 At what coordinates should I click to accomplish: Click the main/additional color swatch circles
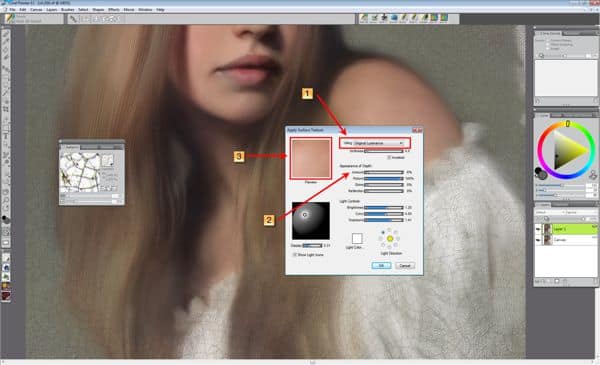pos(541,173)
